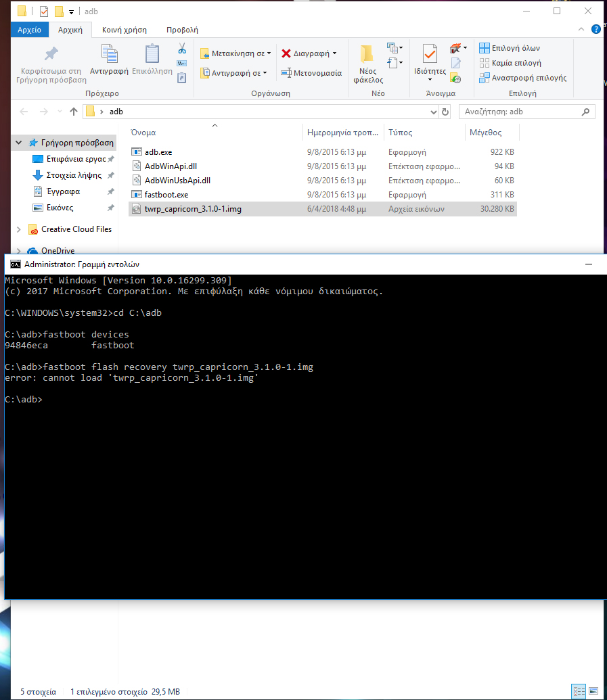Switch to large thumbnails view in status bar

pyautogui.click(x=593, y=691)
